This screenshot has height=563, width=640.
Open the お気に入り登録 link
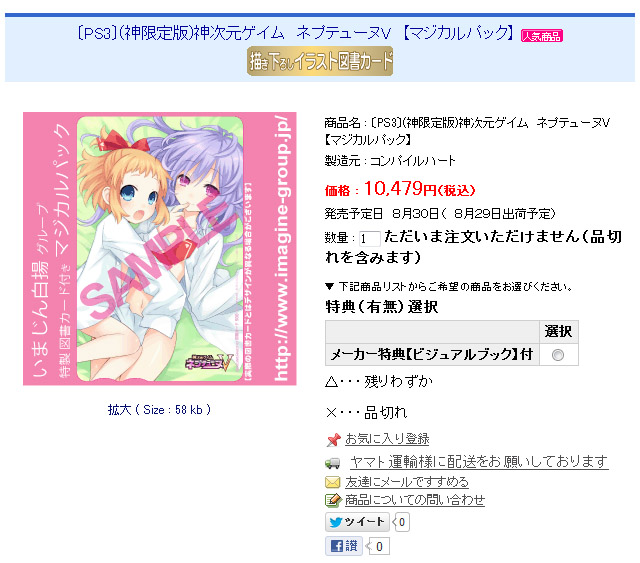pyautogui.click(x=387, y=439)
